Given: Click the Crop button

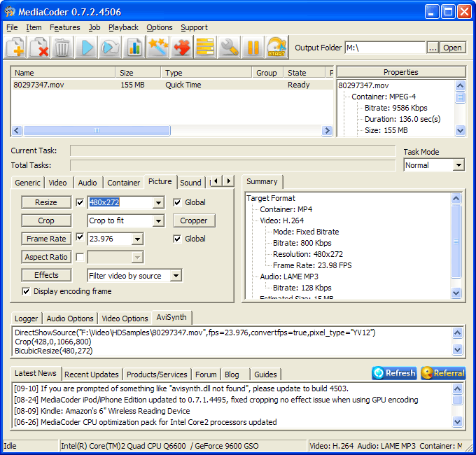Looking at the screenshot, I should [x=46, y=220].
